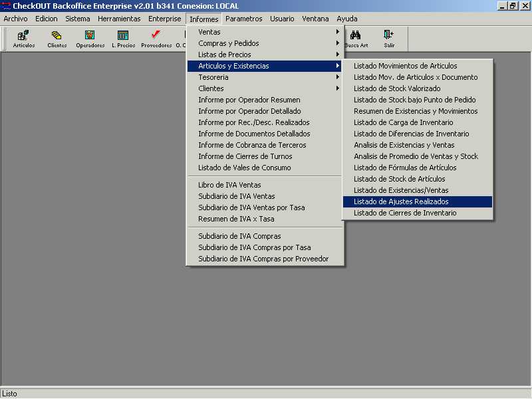This screenshot has height=399, width=532.
Task: Expand the Tesoreria submenu
Action: point(264,77)
